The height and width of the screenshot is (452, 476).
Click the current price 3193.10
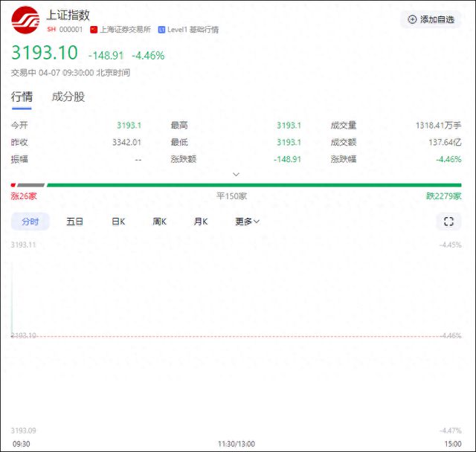[x=45, y=53]
